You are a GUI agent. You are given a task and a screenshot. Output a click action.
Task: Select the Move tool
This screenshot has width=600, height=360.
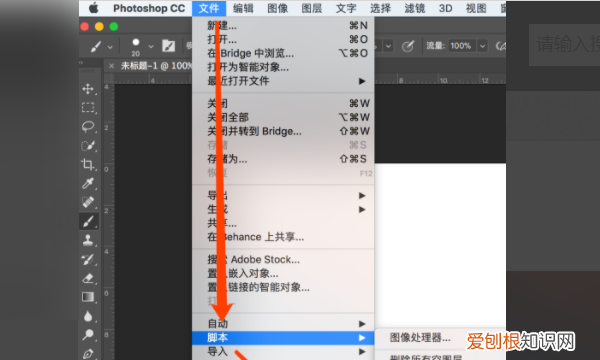point(88,89)
